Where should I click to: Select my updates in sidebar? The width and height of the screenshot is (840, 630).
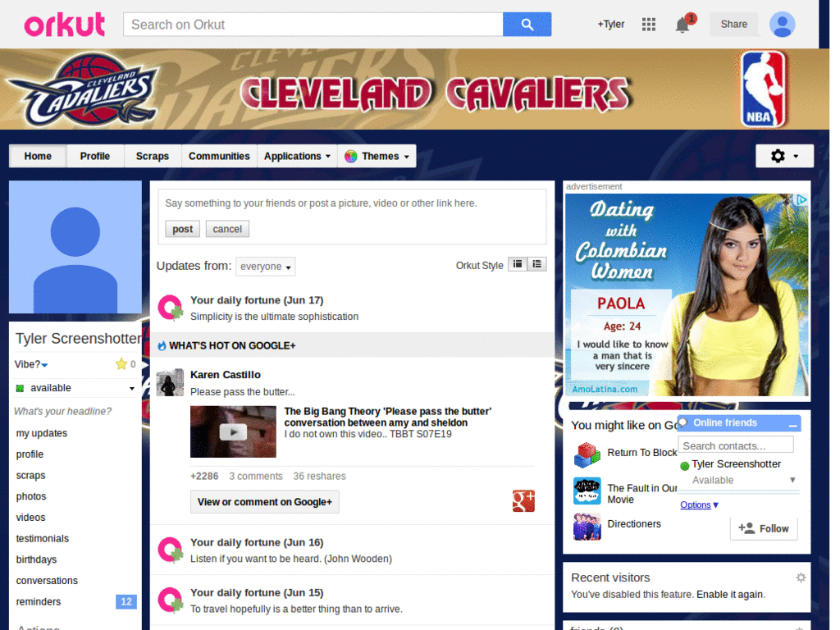coord(42,433)
